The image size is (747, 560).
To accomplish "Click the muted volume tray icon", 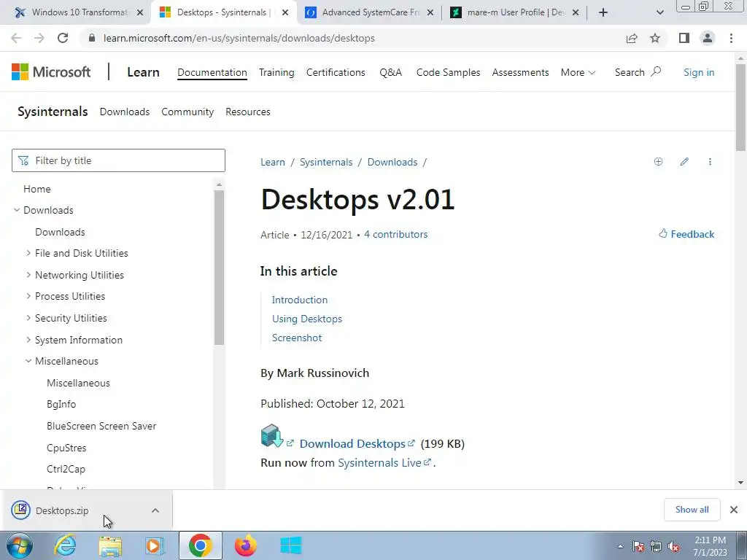I will (x=673, y=547).
